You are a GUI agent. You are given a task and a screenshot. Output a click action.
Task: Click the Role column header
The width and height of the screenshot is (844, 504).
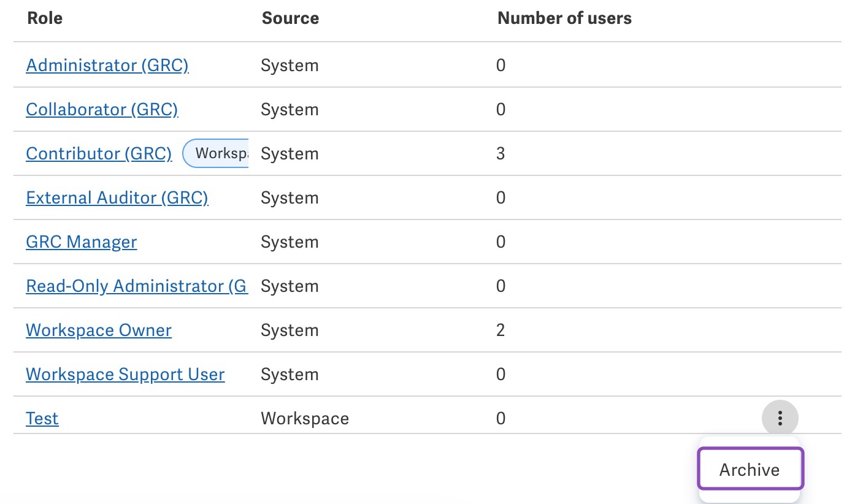coord(45,18)
